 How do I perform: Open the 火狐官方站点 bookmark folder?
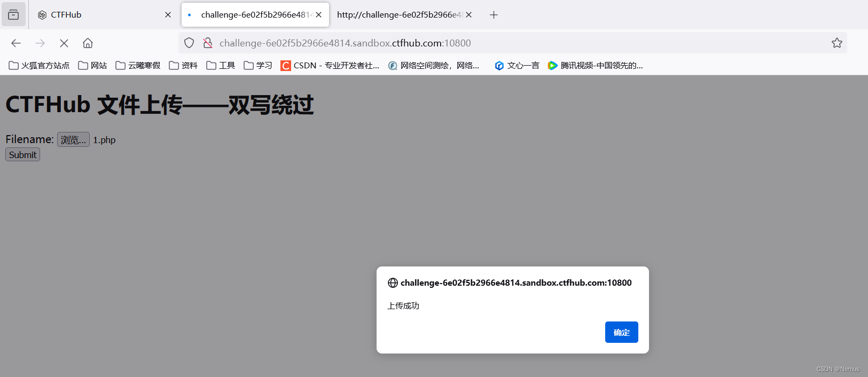click(39, 66)
